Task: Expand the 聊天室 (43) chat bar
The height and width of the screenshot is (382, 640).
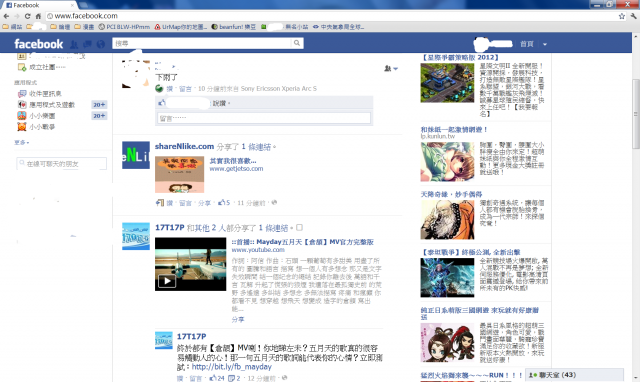Action: tap(575, 375)
